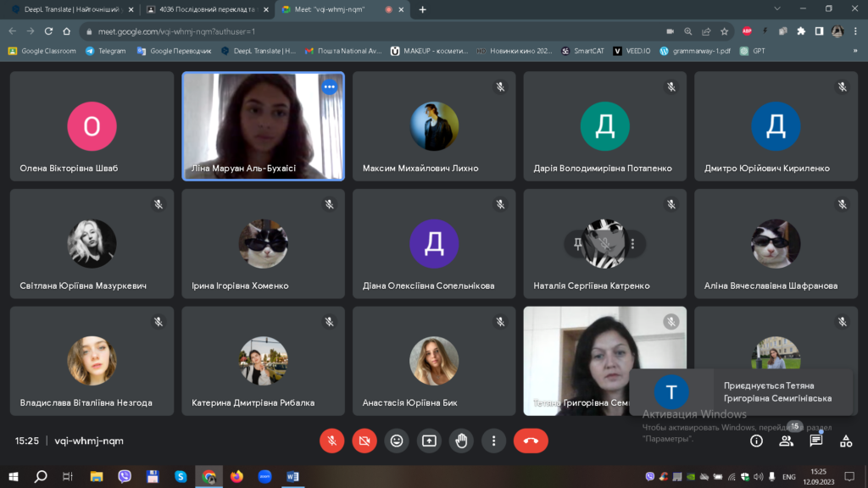
Task: Click the present screen icon
Action: coord(429,441)
